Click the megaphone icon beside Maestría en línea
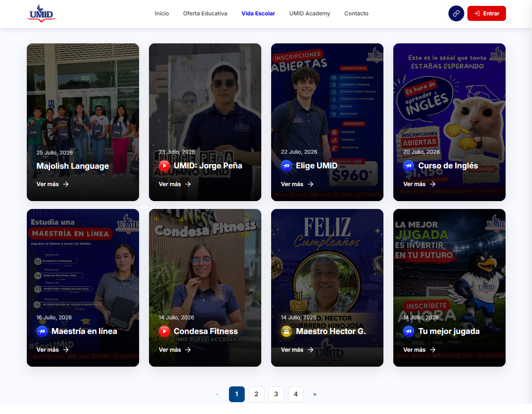 pyautogui.click(x=42, y=331)
